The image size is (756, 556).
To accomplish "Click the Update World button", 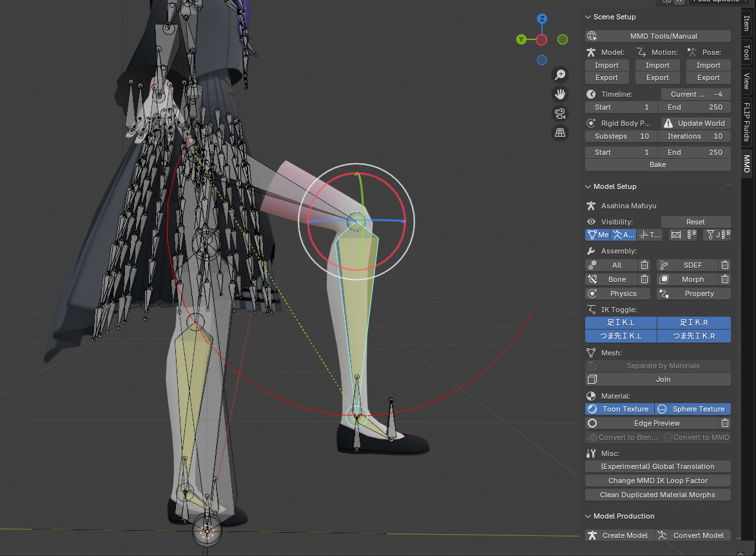I will 695,123.
